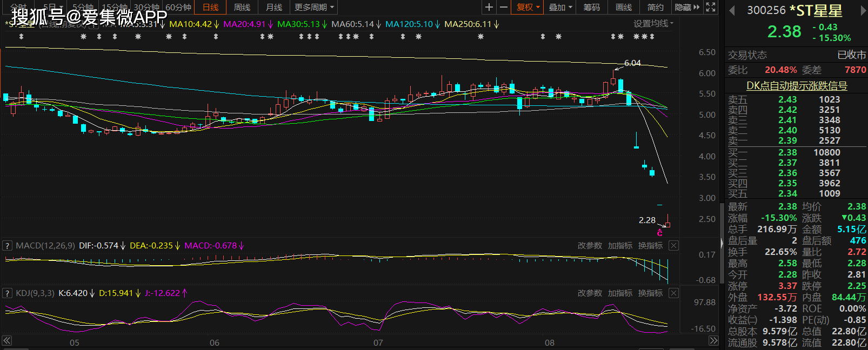Click 改参数 for KDJ indicator

click(x=590, y=293)
